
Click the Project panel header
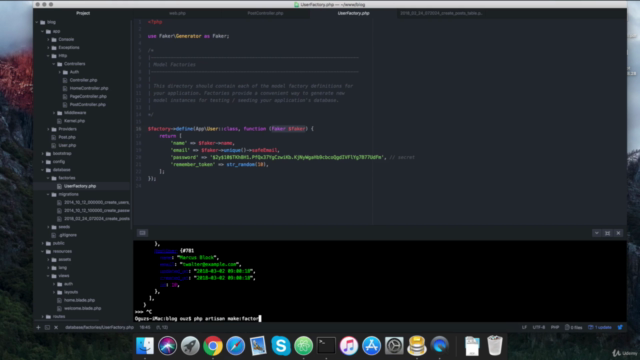[83, 13]
